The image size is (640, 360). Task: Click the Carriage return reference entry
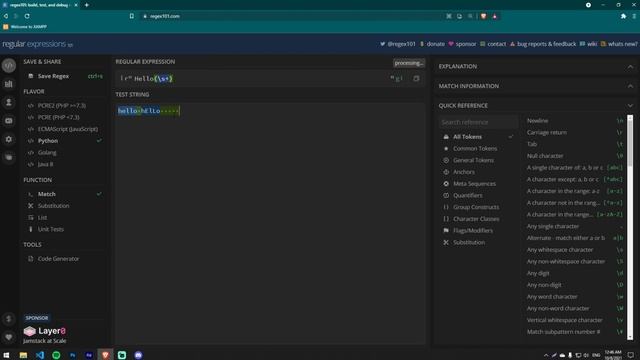point(575,133)
